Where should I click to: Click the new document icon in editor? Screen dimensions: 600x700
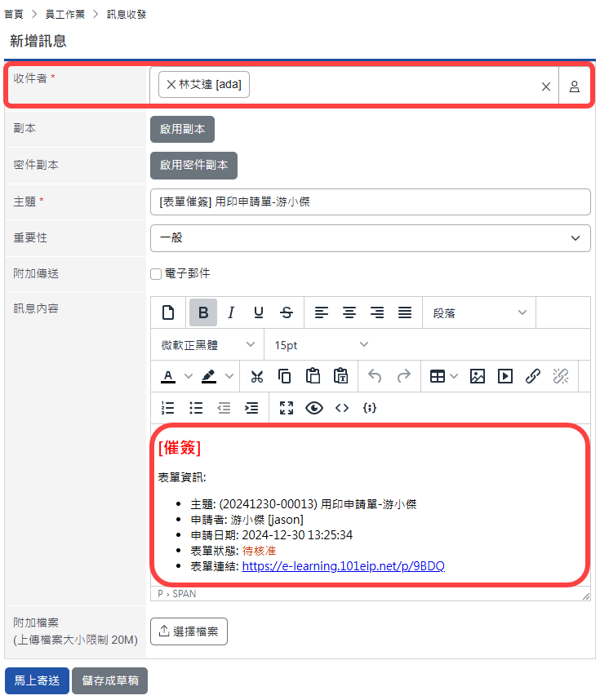(168, 312)
